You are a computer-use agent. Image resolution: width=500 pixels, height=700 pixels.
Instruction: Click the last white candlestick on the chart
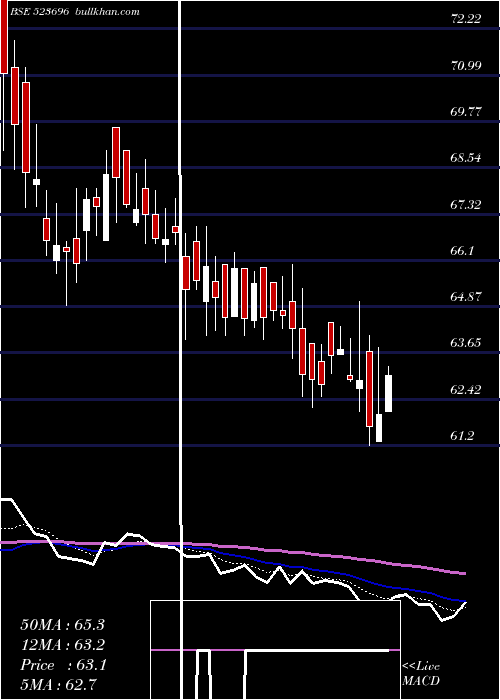388,393
